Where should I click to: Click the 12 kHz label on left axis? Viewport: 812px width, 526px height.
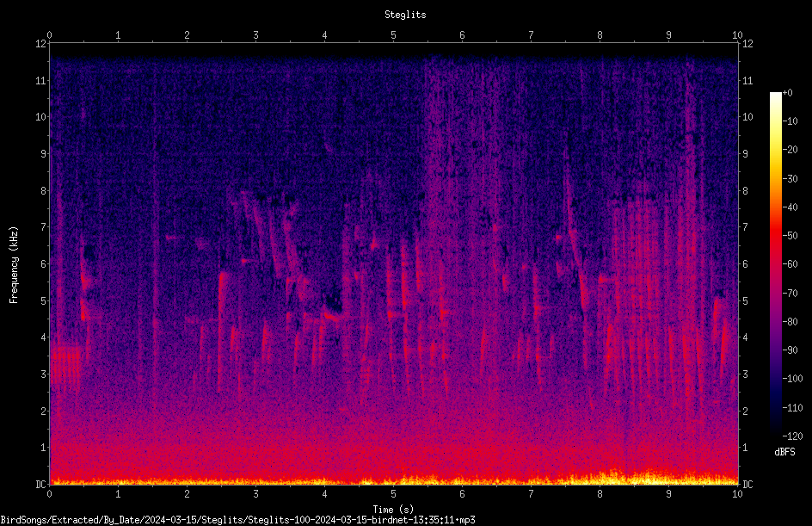pos(41,44)
